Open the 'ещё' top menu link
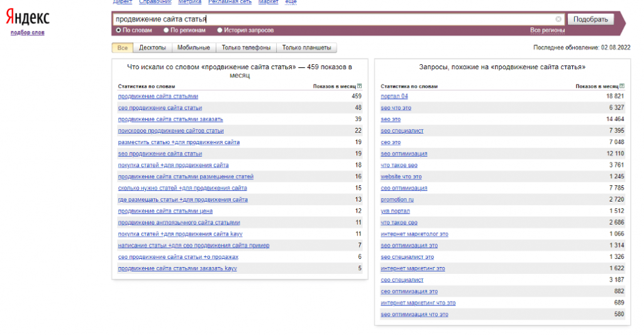Screen dimensions: 644x335 pyautogui.click(x=291, y=2)
